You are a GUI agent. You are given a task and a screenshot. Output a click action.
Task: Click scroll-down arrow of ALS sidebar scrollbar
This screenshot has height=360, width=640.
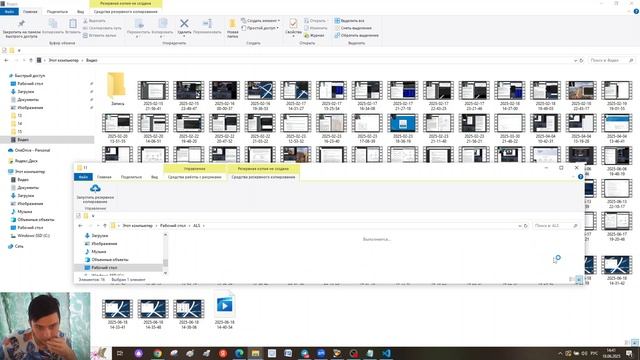pos(165,273)
